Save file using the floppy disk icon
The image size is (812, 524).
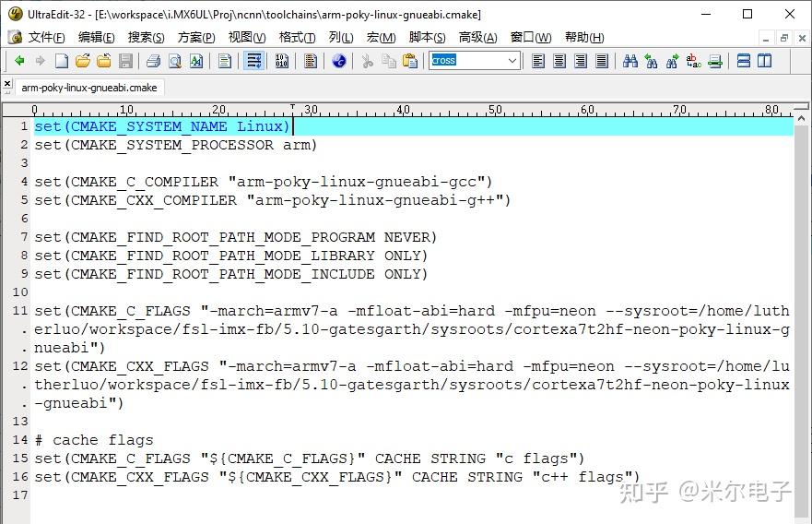[x=125, y=61]
